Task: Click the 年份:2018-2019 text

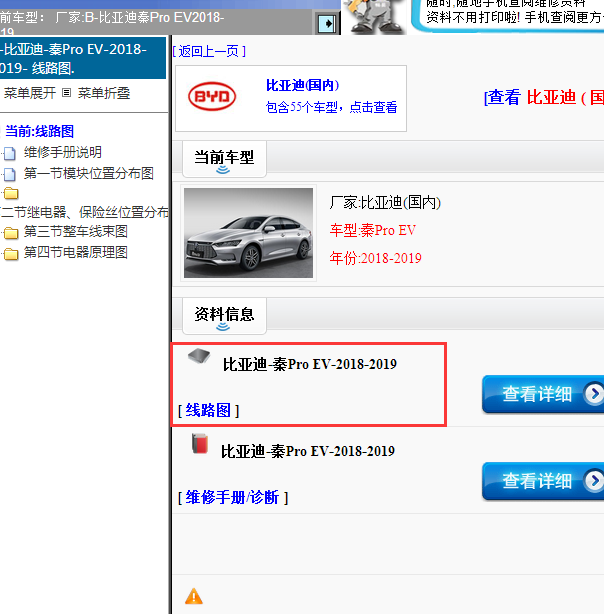Action: (375, 258)
